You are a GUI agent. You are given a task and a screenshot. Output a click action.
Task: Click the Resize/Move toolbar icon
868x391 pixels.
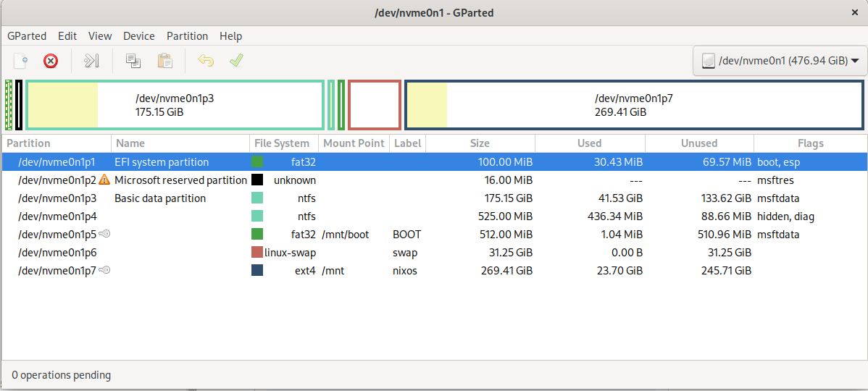coord(91,60)
